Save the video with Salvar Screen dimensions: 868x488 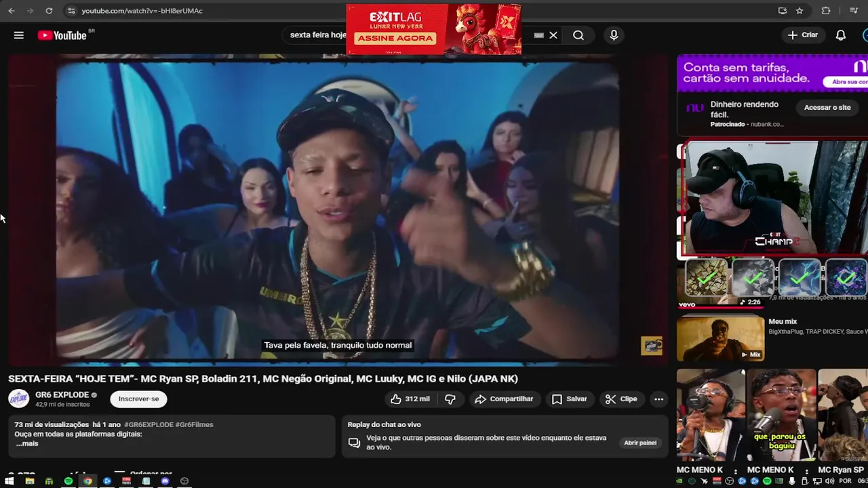click(569, 399)
